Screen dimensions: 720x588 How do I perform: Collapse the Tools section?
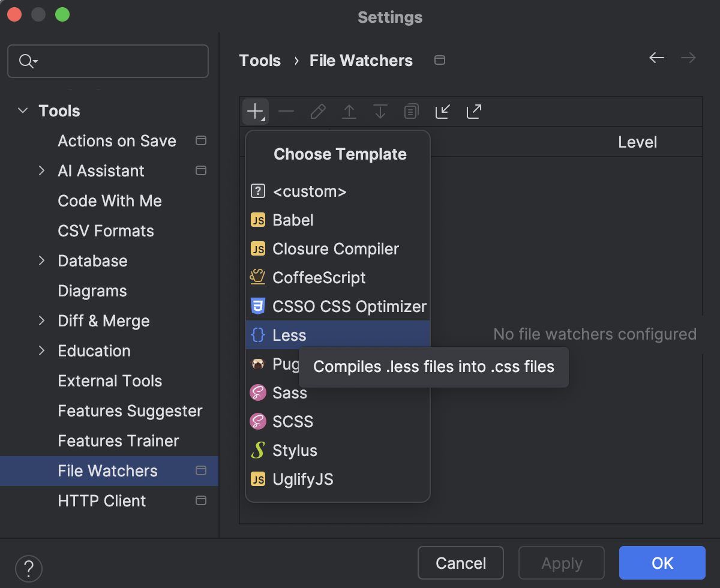(x=22, y=110)
